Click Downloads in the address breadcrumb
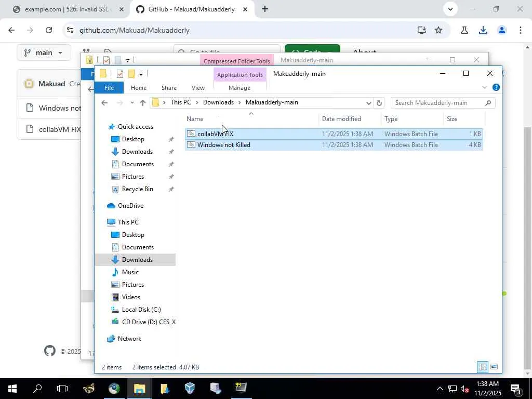 218,102
